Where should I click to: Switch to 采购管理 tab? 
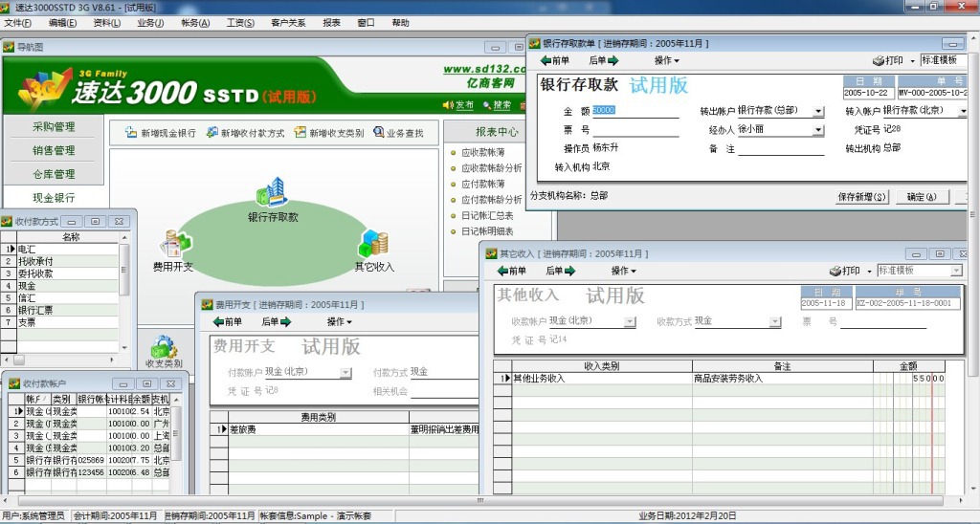coord(54,127)
